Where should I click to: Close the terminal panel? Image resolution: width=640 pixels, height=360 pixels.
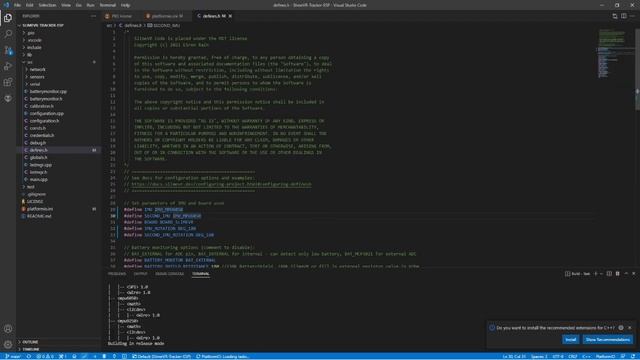click(633, 273)
